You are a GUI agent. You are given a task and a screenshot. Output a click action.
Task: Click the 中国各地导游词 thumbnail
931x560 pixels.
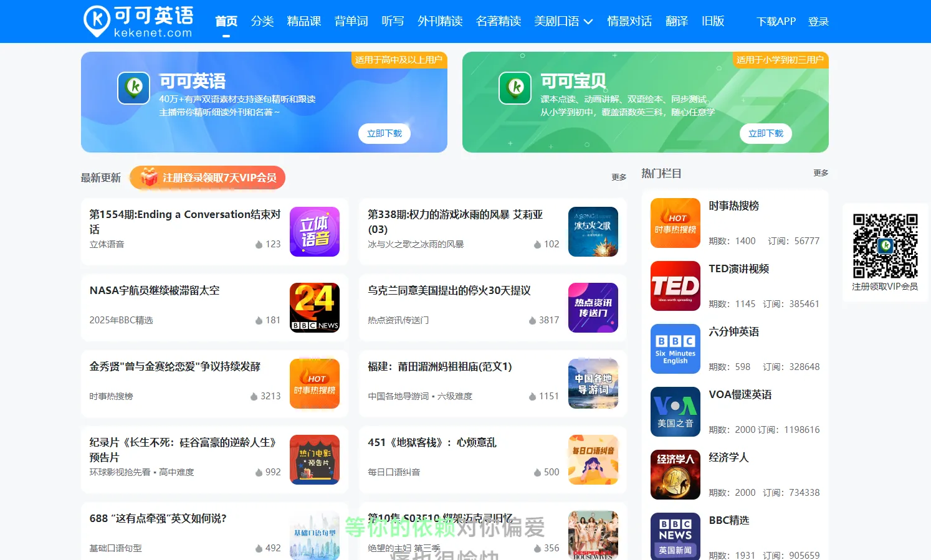pos(593,384)
